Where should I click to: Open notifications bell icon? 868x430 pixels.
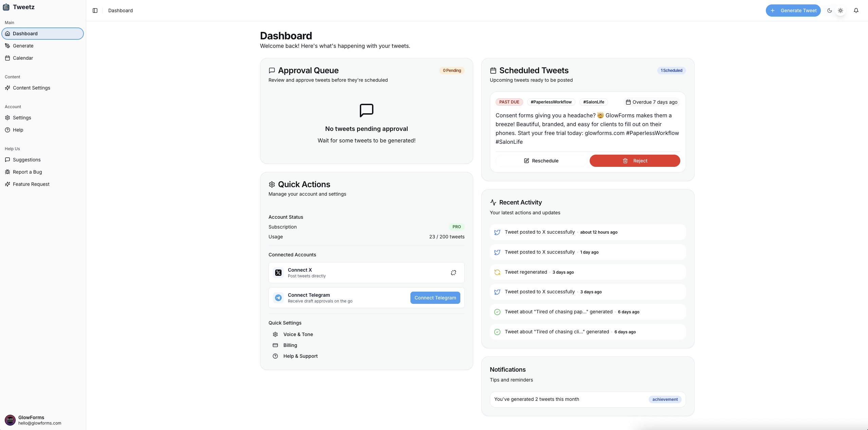point(856,11)
